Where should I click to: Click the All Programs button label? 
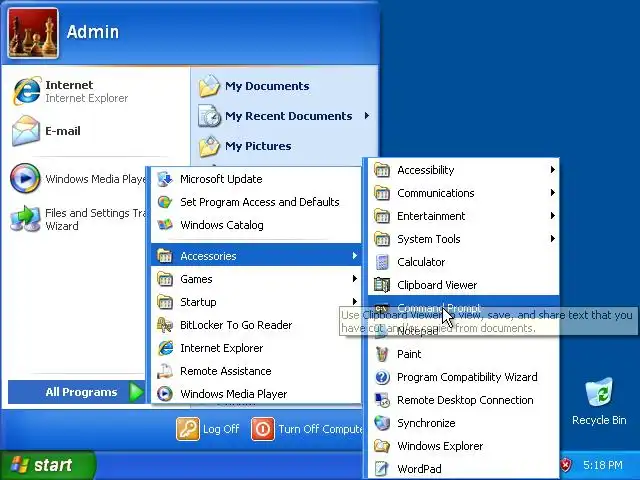tap(81, 392)
